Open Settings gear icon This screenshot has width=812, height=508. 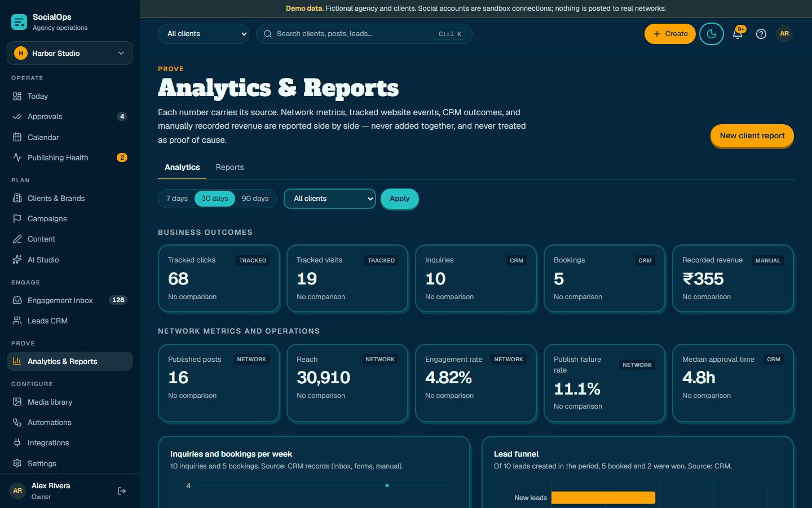click(x=17, y=463)
